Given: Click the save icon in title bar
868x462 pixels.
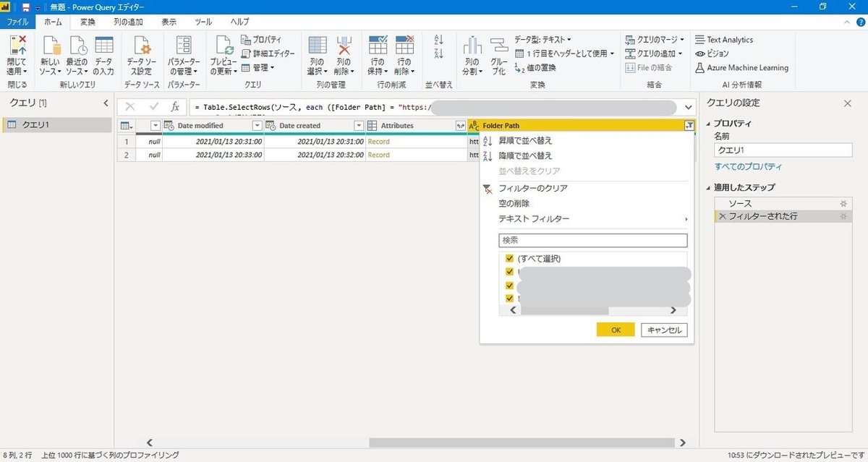Looking at the screenshot, I should pyautogui.click(x=26, y=7).
